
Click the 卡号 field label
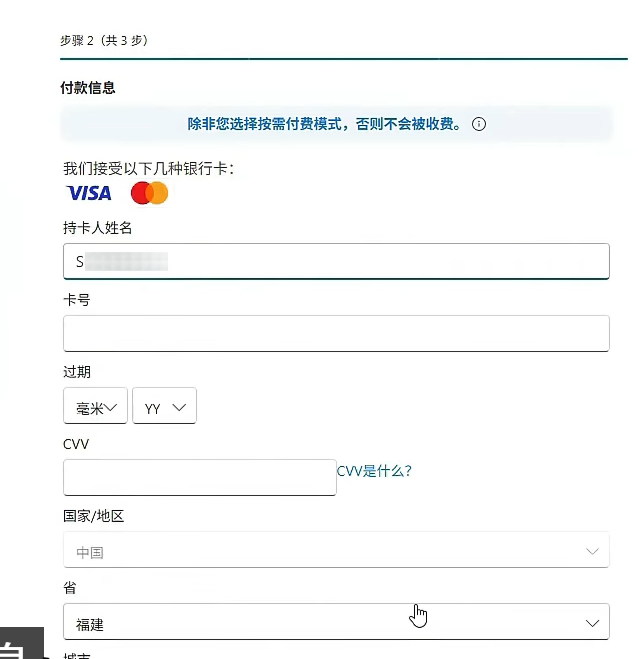coord(77,300)
